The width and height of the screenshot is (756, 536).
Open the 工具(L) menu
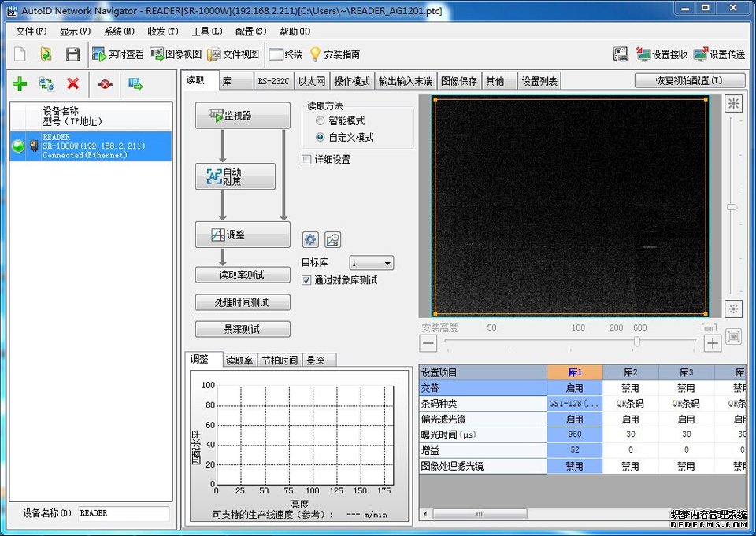tap(206, 31)
